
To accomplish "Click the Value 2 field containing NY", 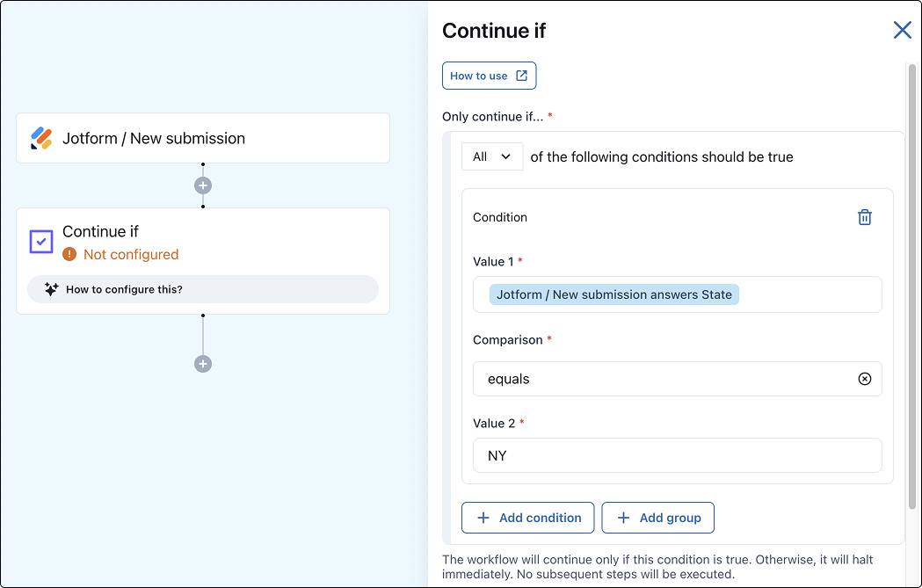I will [x=678, y=455].
